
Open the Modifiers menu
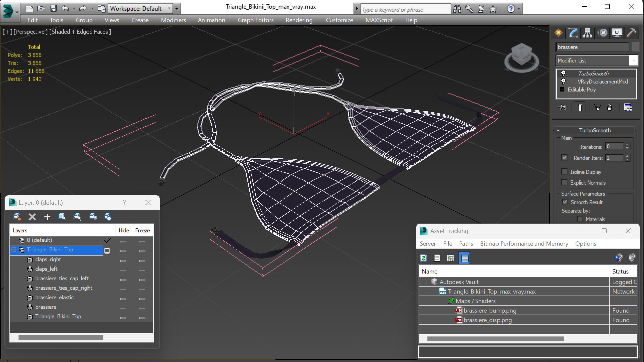(173, 20)
